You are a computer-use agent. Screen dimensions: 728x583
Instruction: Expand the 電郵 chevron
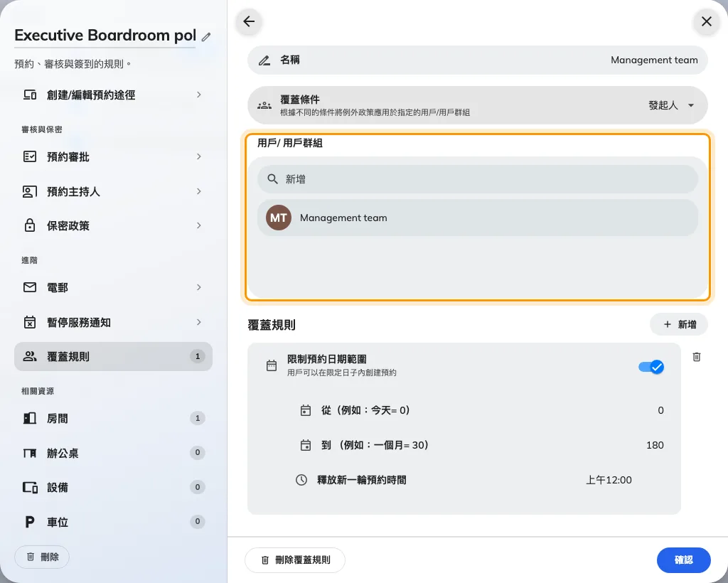point(199,287)
